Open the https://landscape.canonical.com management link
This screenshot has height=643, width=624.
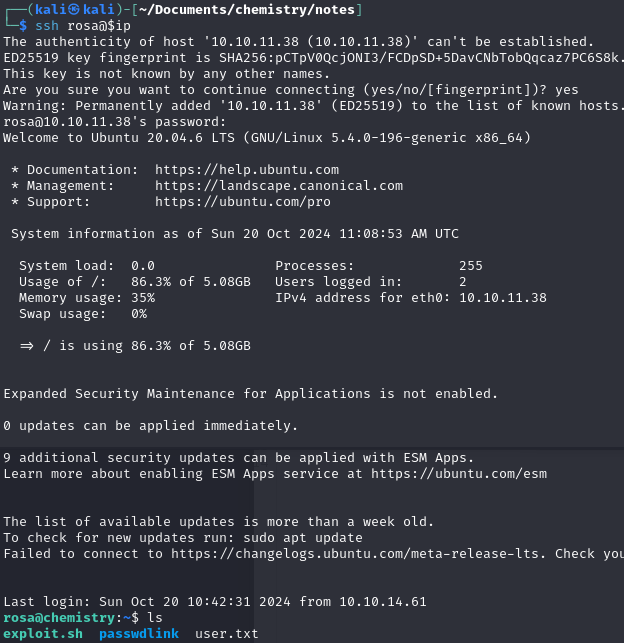279,186
